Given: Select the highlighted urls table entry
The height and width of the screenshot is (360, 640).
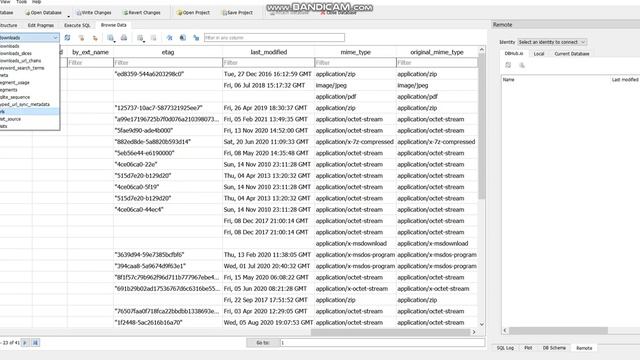Looking at the screenshot, I should click(29, 112).
